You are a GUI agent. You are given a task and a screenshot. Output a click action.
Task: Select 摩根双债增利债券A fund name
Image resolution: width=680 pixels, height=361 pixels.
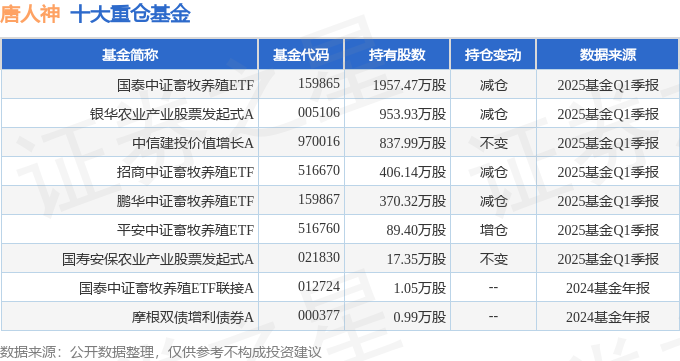[193, 317]
